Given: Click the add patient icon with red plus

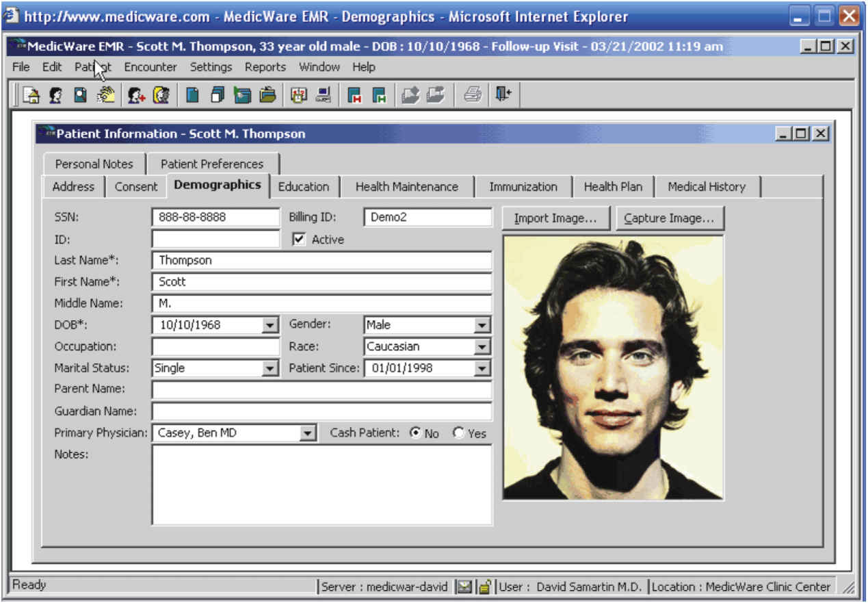Looking at the screenshot, I should click(x=136, y=95).
